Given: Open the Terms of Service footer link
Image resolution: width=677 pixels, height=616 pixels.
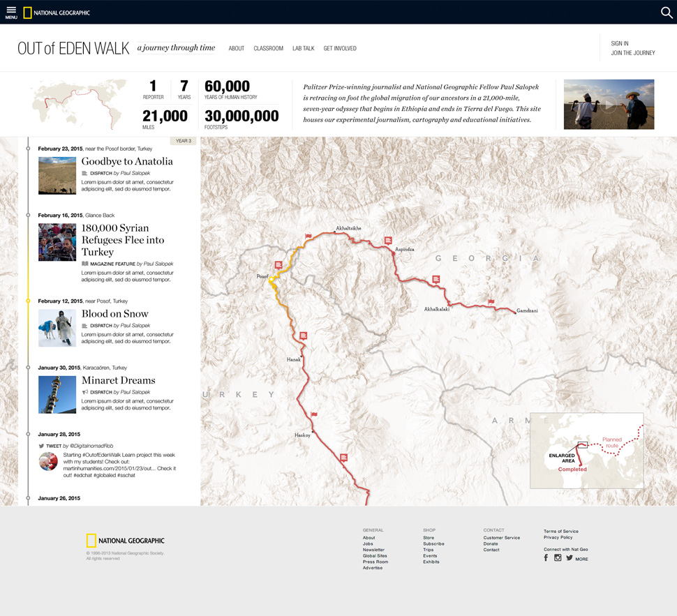Looking at the screenshot, I should click(561, 532).
